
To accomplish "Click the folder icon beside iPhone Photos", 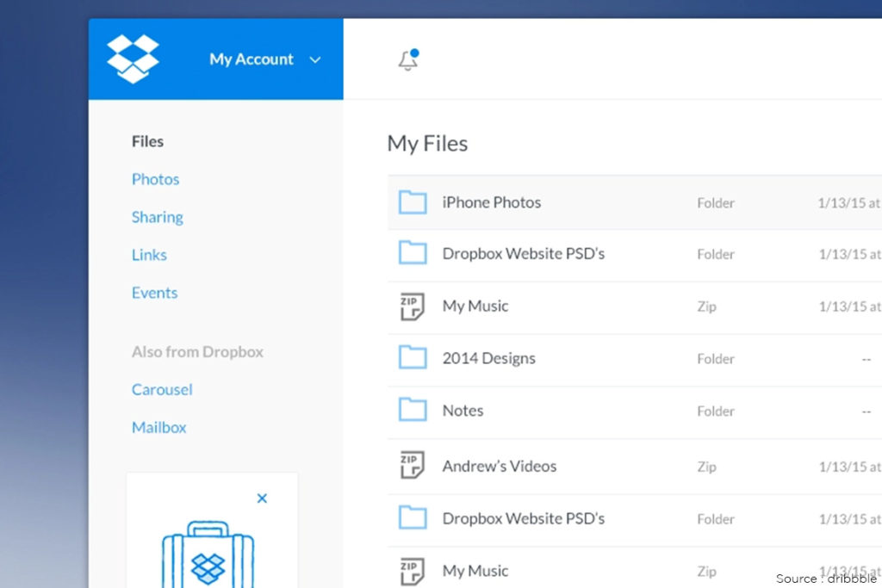I will click(x=413, y=202).
